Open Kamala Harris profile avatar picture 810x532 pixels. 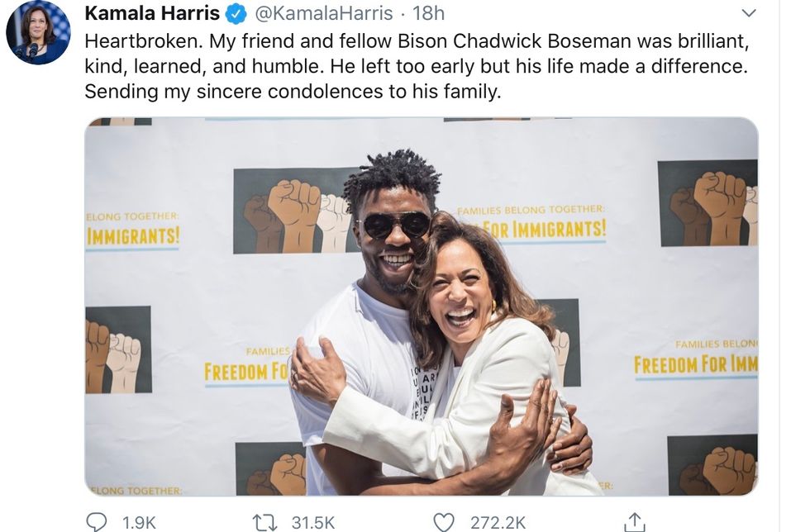point(39,32)
